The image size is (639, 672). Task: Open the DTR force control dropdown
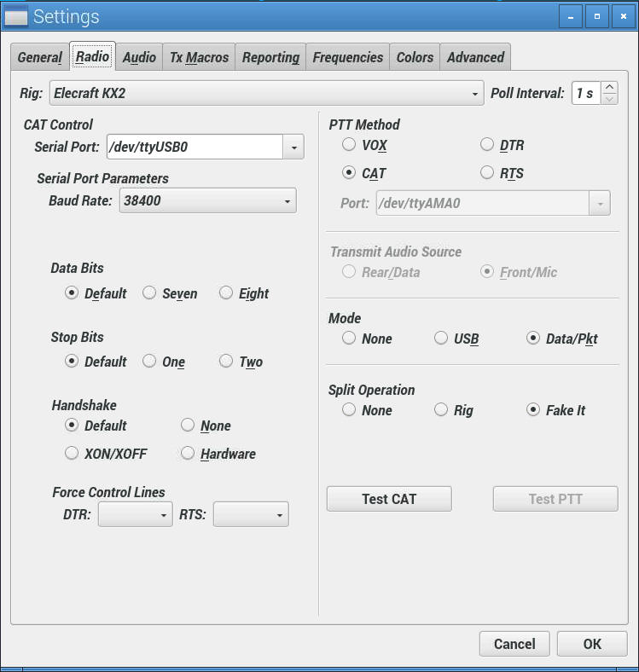136,515
